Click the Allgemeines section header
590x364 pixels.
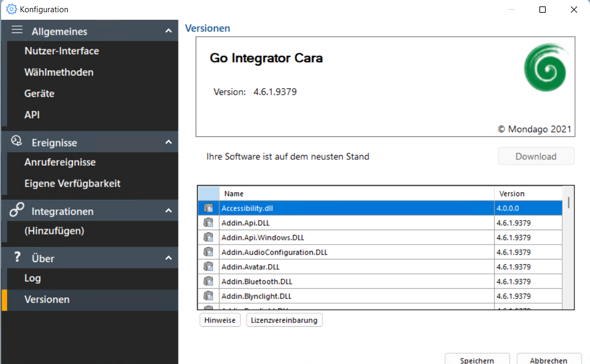coord(90,31)
